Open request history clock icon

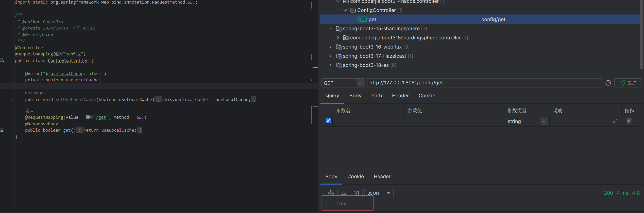click(608, 83)
